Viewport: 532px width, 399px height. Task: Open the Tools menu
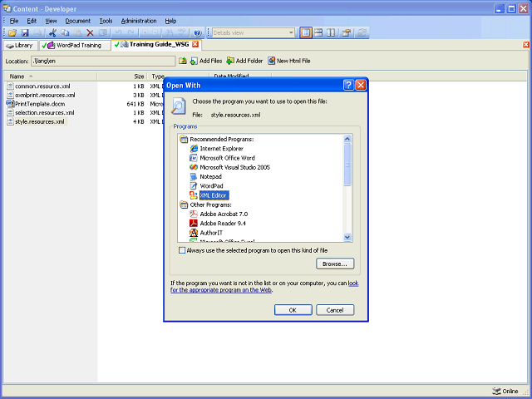106,21
